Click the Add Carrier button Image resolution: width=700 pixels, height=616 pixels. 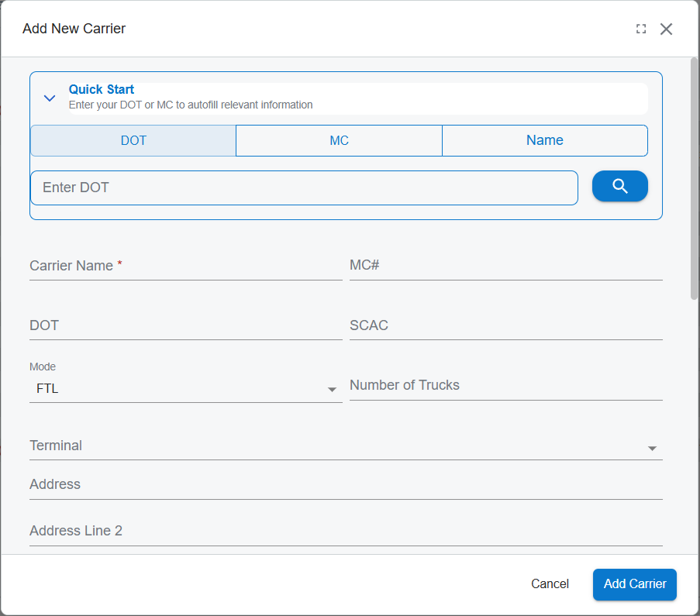click(x=634, y=584)
